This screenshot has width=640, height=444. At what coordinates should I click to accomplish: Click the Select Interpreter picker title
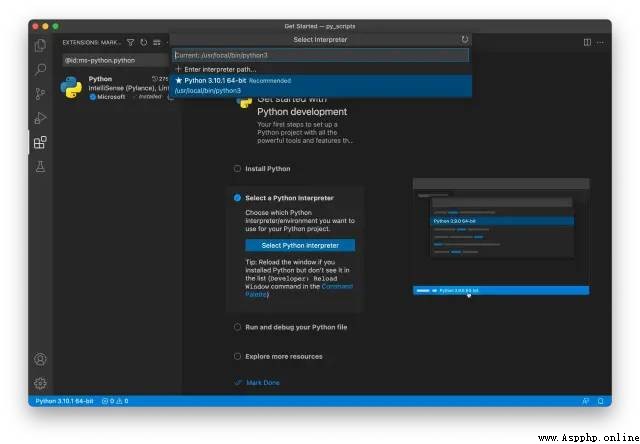click(320, 40)
